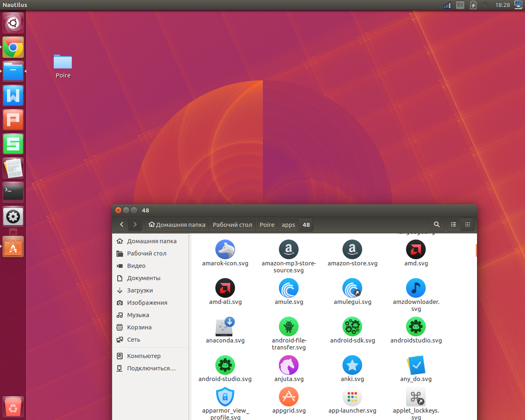Viewport: 525px width, 420px height.
Task: Open Рабочий стол in sidebar
Action: pos(151,253)
